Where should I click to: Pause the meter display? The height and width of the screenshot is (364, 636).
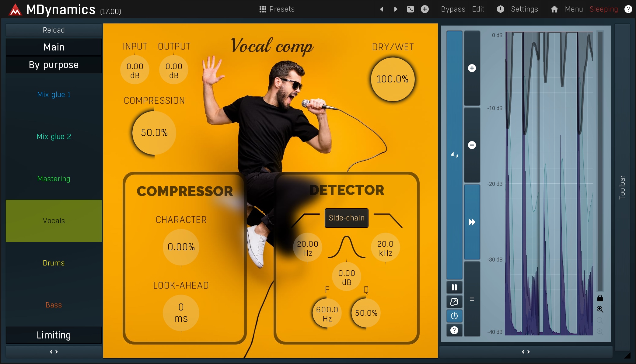454,287
